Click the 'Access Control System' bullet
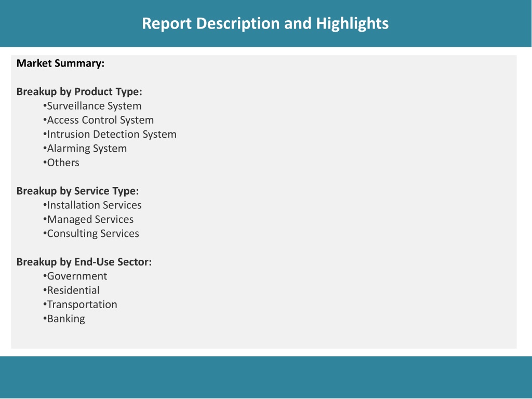 98,120
